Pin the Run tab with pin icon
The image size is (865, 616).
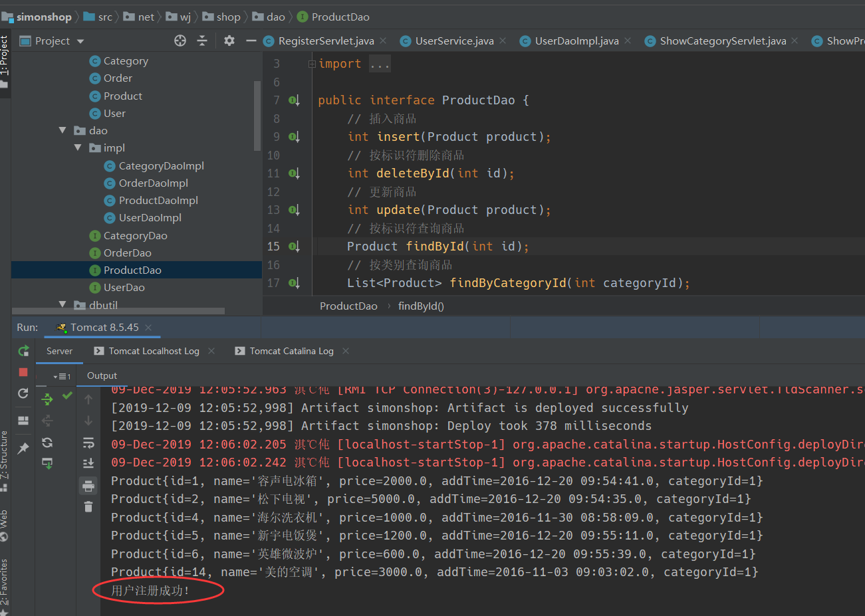[x=23, y=448]
